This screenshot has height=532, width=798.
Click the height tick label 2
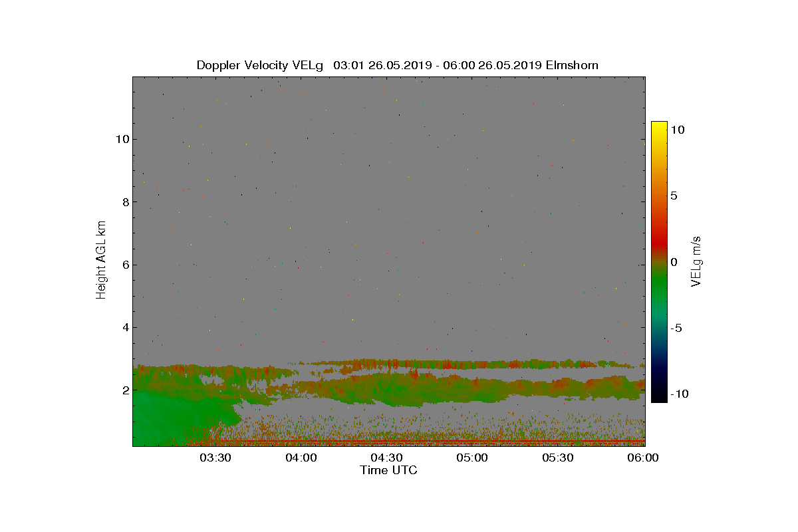[x=124, y=390]
